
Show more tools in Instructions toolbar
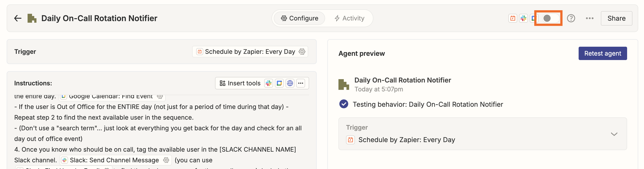(300, 83)
